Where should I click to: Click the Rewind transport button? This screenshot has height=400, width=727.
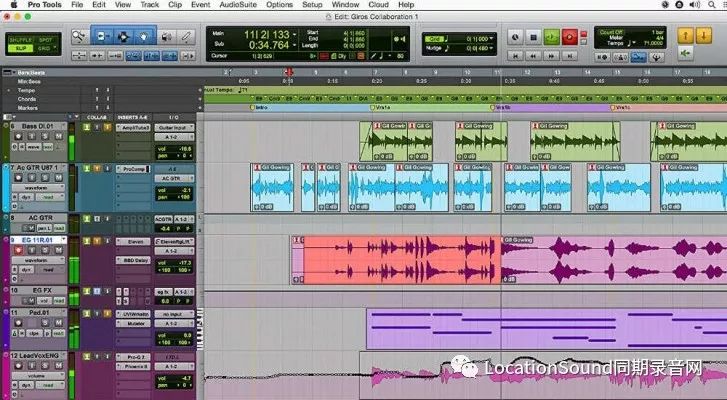pos(533,56)
